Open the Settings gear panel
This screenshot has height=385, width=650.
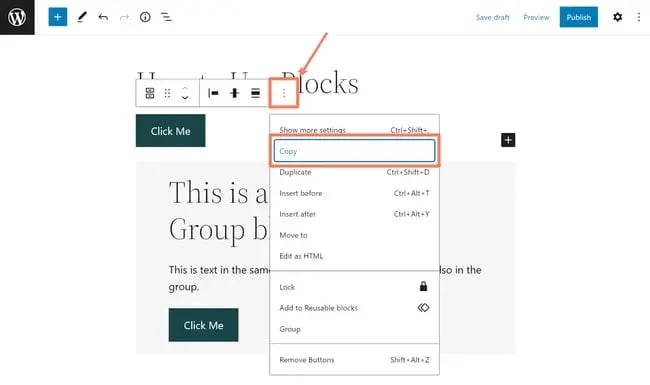(617, 17)
